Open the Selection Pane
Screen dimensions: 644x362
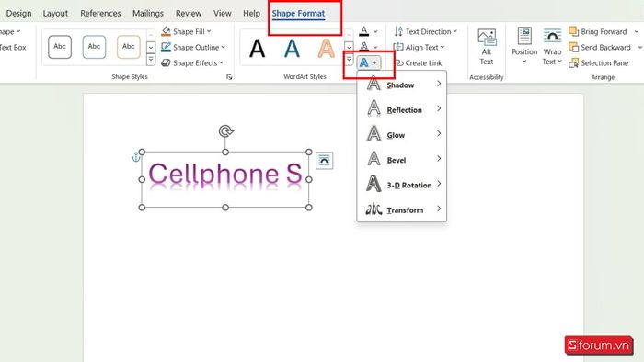point(598,62)
